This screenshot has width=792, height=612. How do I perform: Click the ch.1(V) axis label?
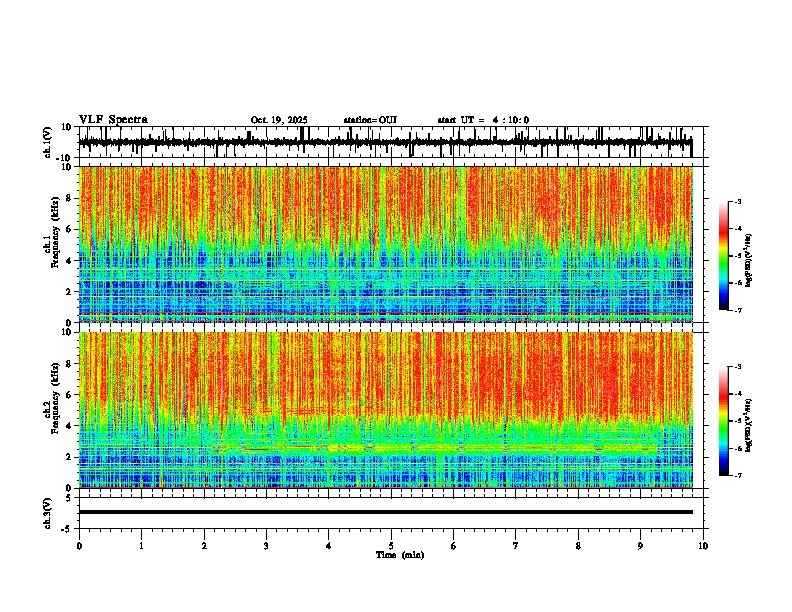click(x=48, y=142)
